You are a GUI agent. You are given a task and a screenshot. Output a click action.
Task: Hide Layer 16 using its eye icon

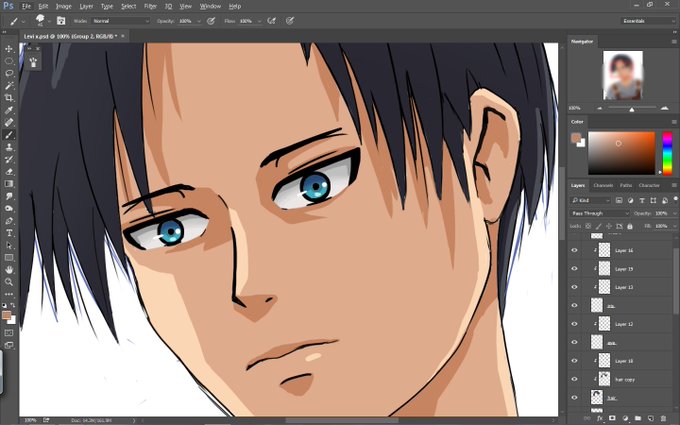point(575,250)
